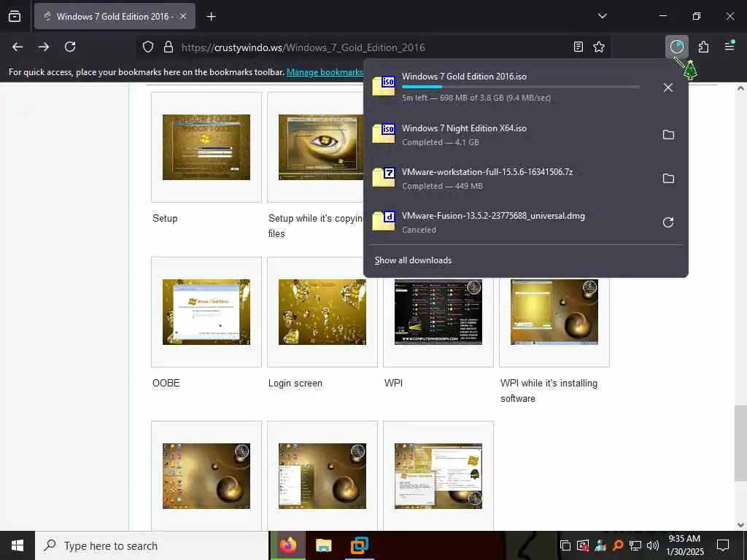Open the network tray icon

point(635,545)
